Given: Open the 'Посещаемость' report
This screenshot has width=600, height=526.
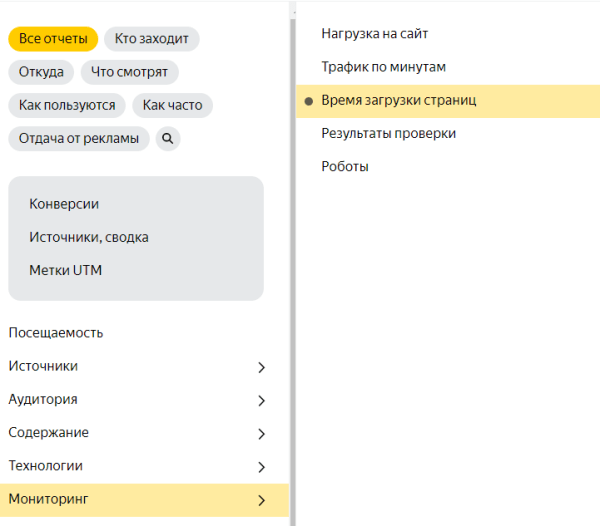Looking at the screenshot, I should pos(56,333).
